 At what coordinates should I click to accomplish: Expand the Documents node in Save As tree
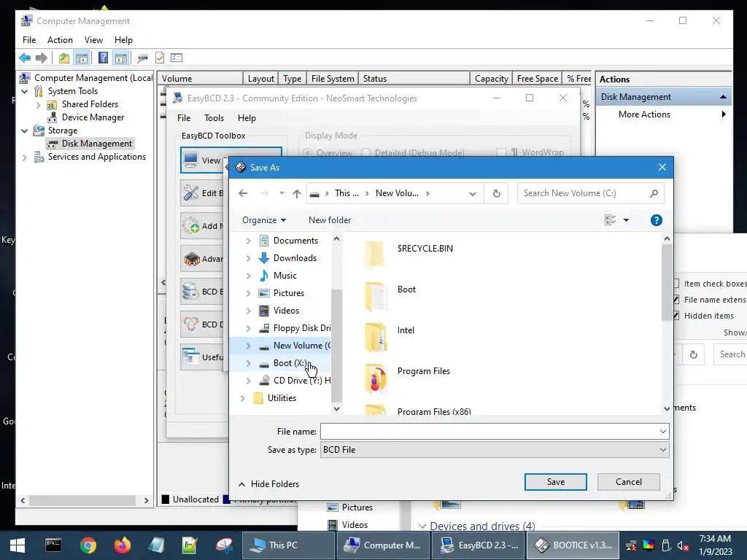click(x=248, y=241)
